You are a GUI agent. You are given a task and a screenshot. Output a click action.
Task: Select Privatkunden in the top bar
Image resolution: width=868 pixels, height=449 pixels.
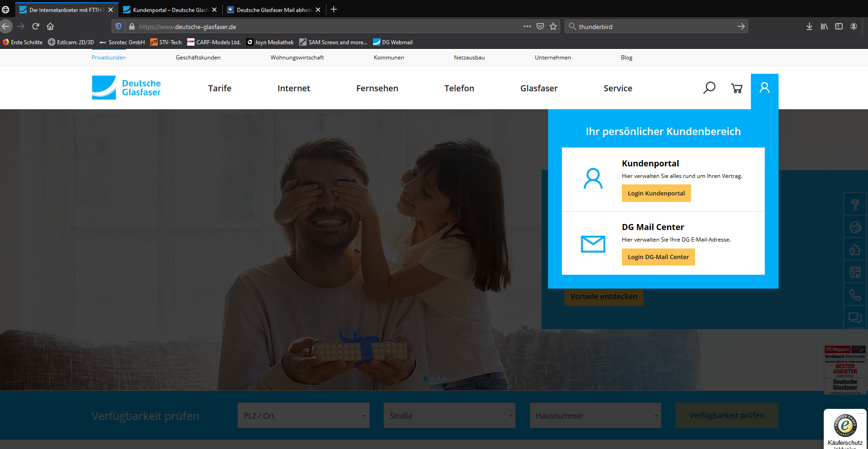[109, 58]
